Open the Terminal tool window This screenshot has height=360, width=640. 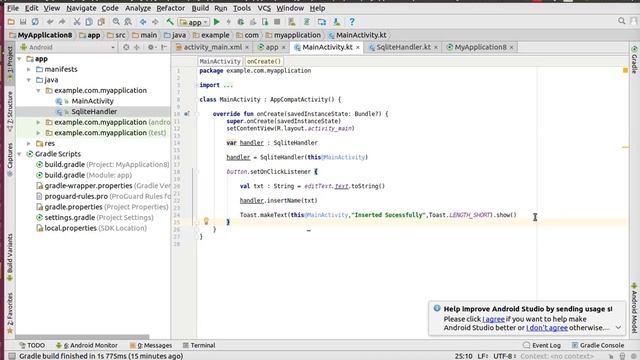[199, 345]
